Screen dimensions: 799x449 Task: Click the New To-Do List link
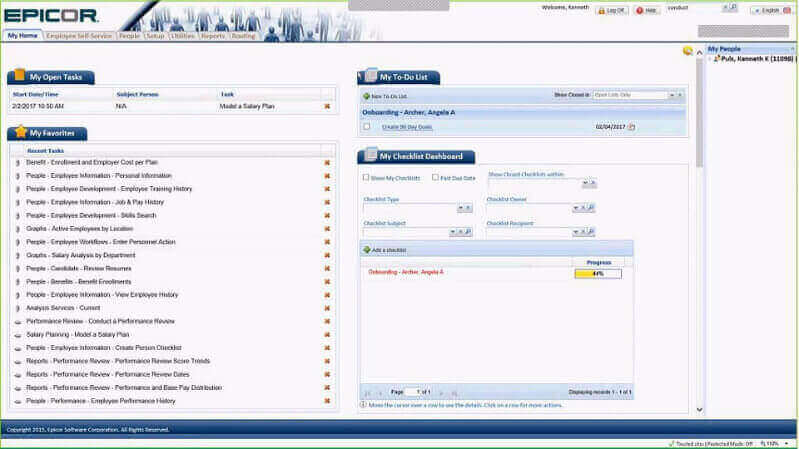click(x=385, y=96)
